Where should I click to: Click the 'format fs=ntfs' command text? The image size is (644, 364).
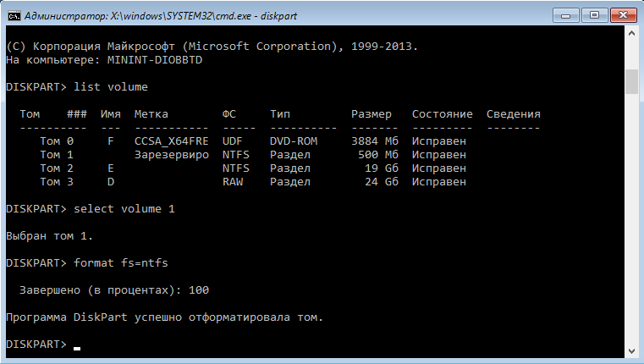tap(121, 263)
